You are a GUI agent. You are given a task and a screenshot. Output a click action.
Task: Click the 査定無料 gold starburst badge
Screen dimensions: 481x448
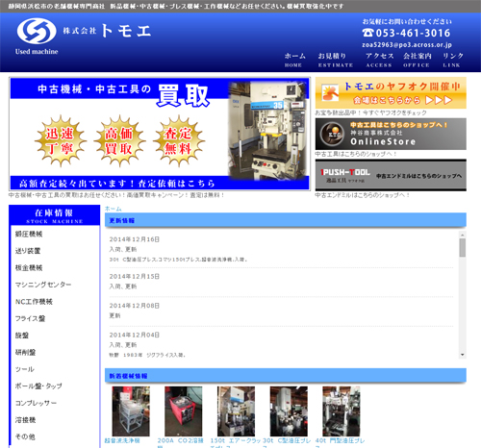[x=179, y=141]
